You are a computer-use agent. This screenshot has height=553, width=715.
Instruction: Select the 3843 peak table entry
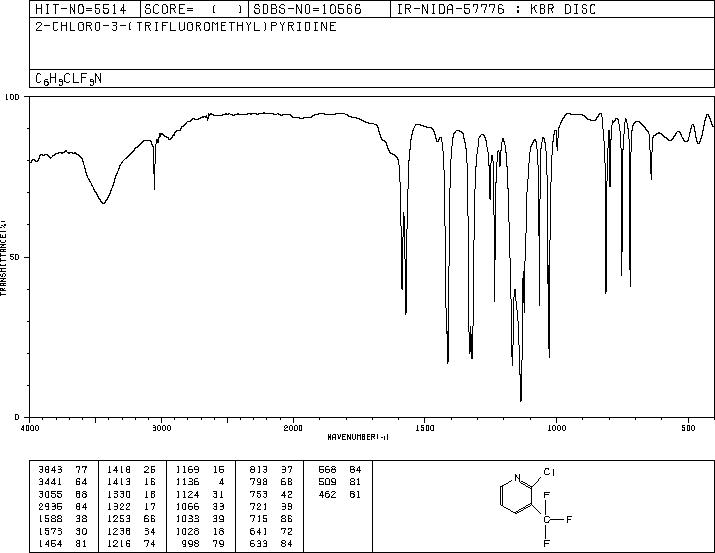[63, 469]
